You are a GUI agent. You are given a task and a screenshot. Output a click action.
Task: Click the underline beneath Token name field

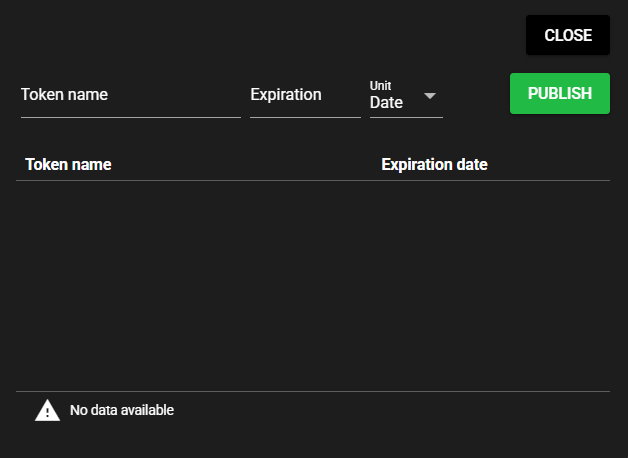[x=130, y=117]
